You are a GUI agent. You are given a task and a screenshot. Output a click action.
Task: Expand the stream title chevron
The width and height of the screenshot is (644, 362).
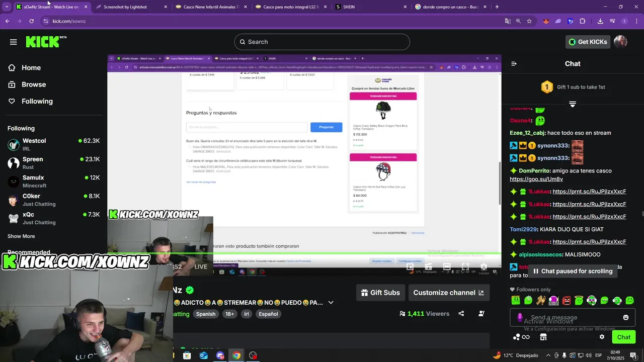click(x=331, y=303)
